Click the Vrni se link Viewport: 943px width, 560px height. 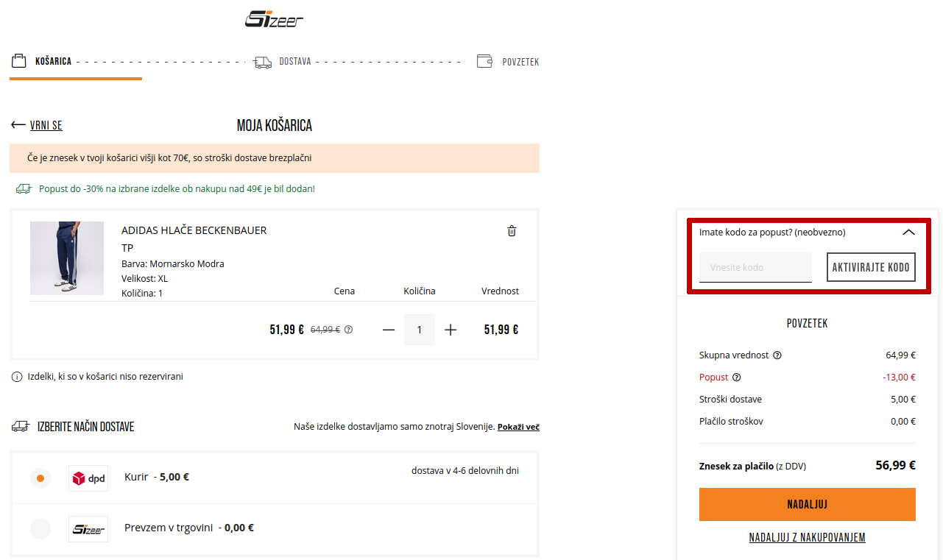point(46,126)
